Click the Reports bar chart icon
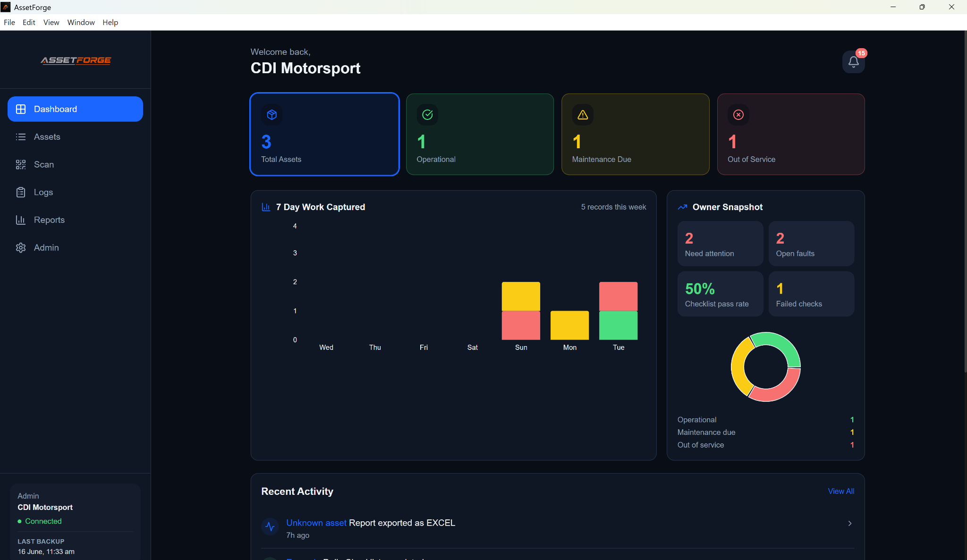 coord(21,220)
